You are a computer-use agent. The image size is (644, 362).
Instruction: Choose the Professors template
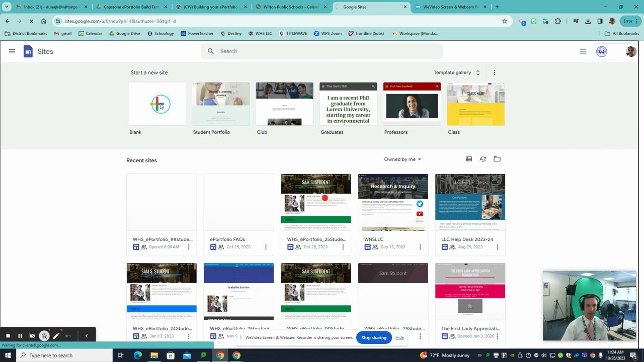(412, 104)
